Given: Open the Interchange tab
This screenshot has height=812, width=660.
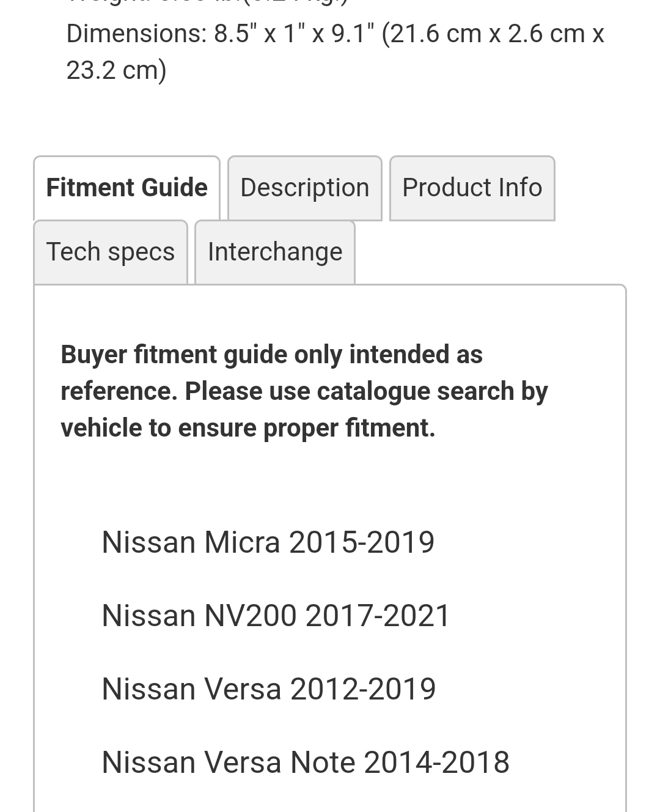Looking at the screenshot, I should coord(275,252).
